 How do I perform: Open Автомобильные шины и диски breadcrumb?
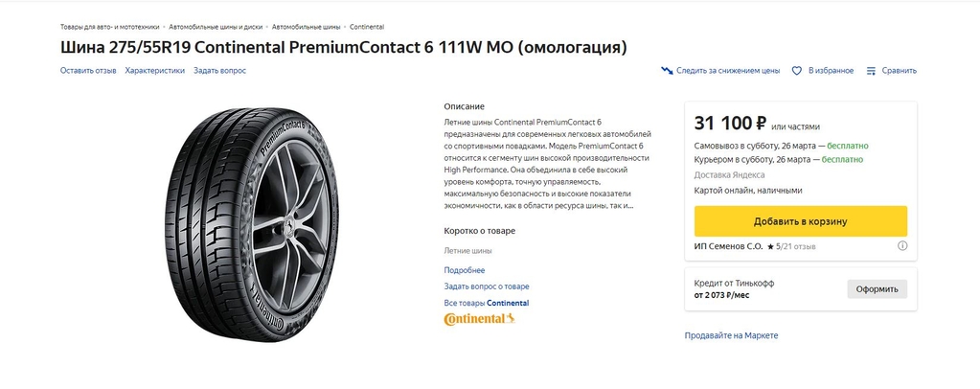tap(217, 27)
